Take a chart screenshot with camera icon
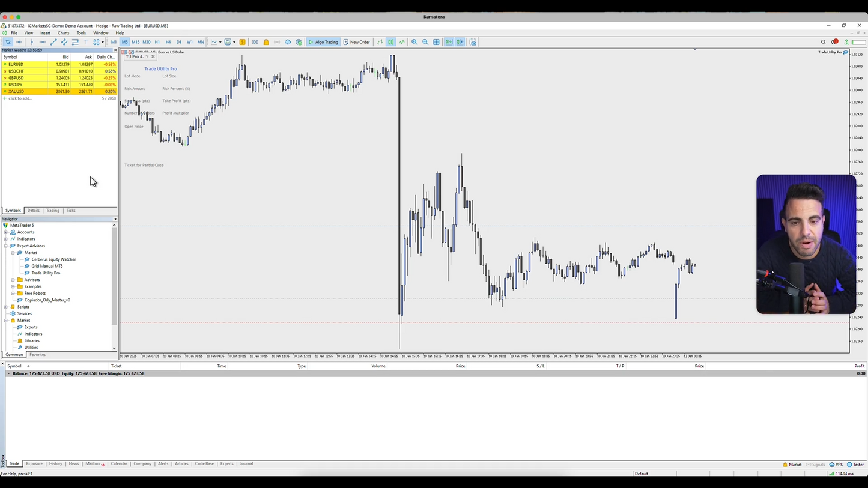The image size is (868, 488). (473, 42)
